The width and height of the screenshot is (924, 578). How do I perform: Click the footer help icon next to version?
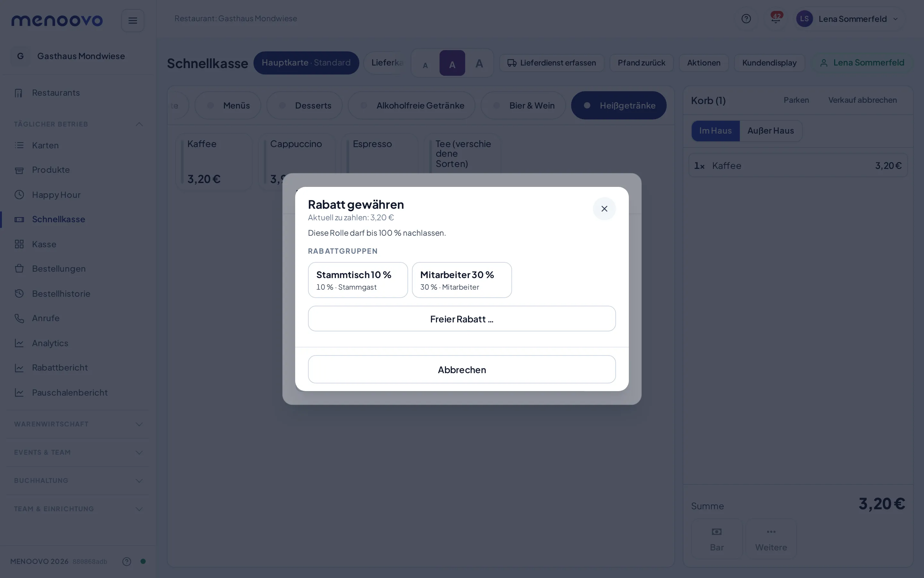(127, 561)
